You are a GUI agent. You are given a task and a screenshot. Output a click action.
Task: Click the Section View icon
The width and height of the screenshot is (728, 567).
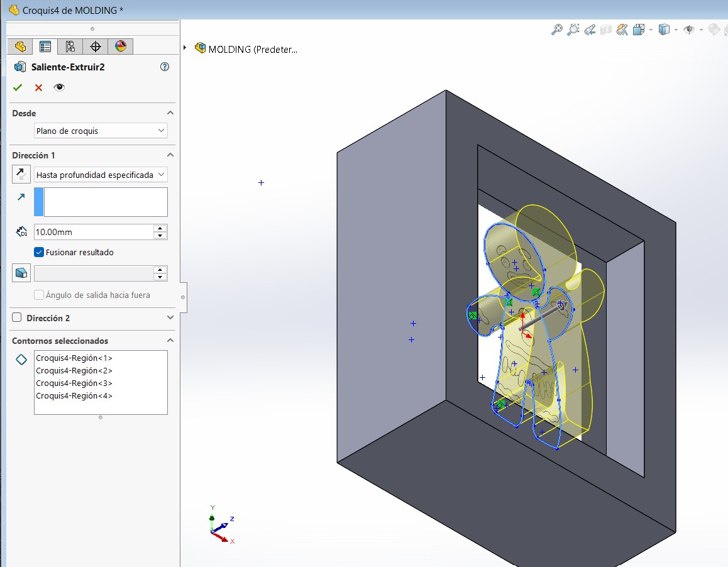(606, 30)
